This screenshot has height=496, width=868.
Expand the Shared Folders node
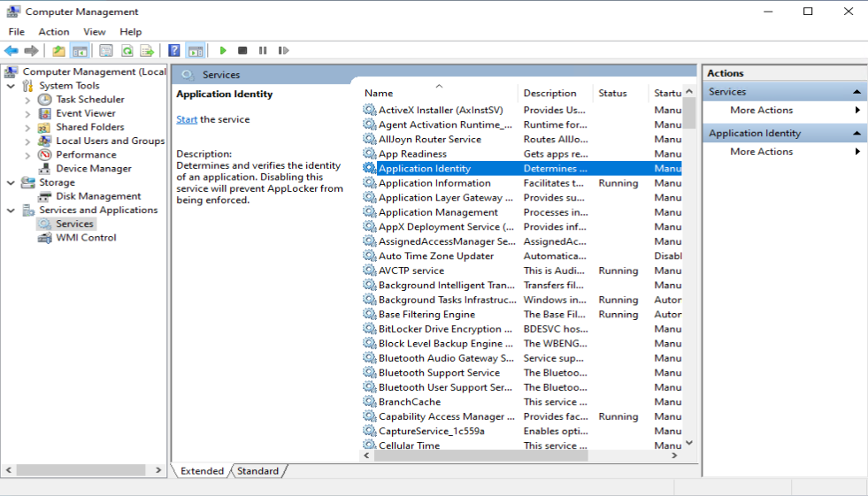[27, 127]
